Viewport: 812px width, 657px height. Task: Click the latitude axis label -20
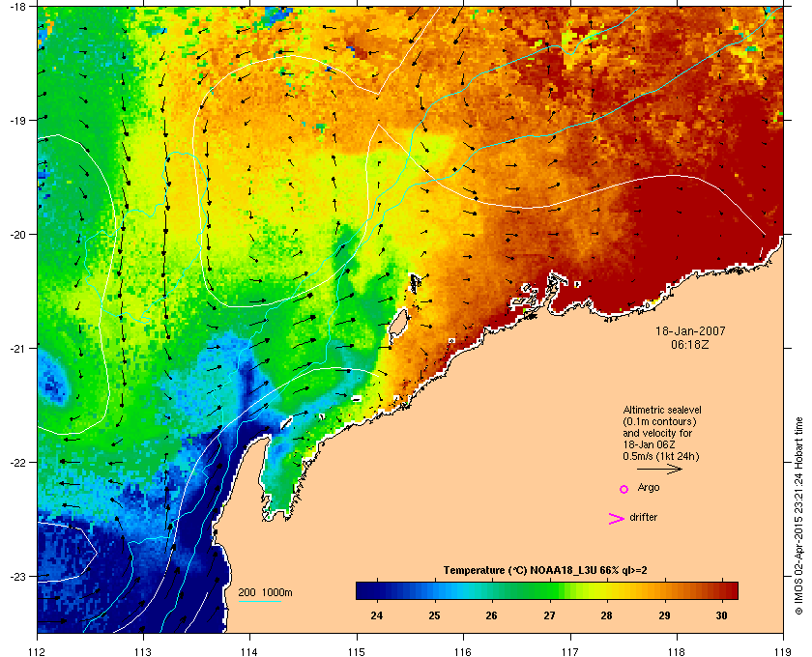coord(18,235)
